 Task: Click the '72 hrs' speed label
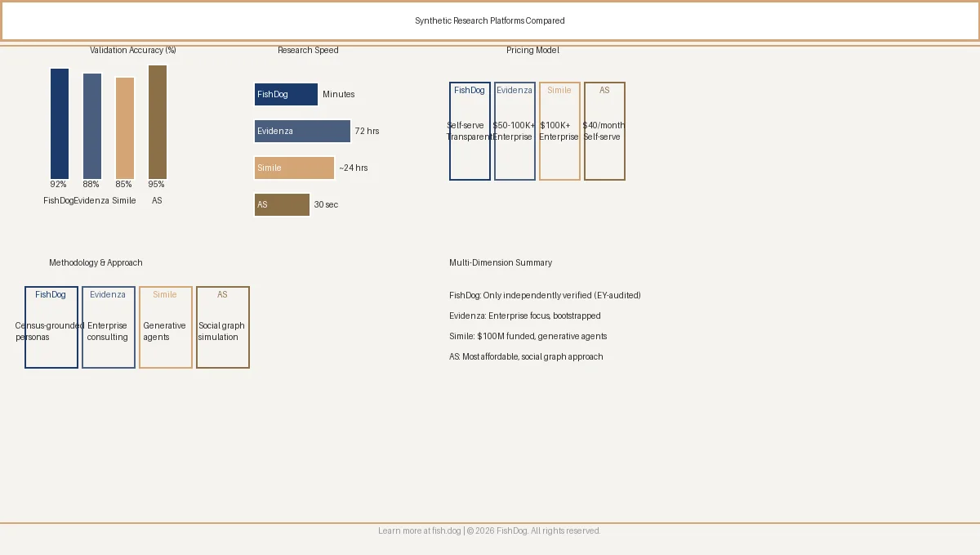click(367, 131)
